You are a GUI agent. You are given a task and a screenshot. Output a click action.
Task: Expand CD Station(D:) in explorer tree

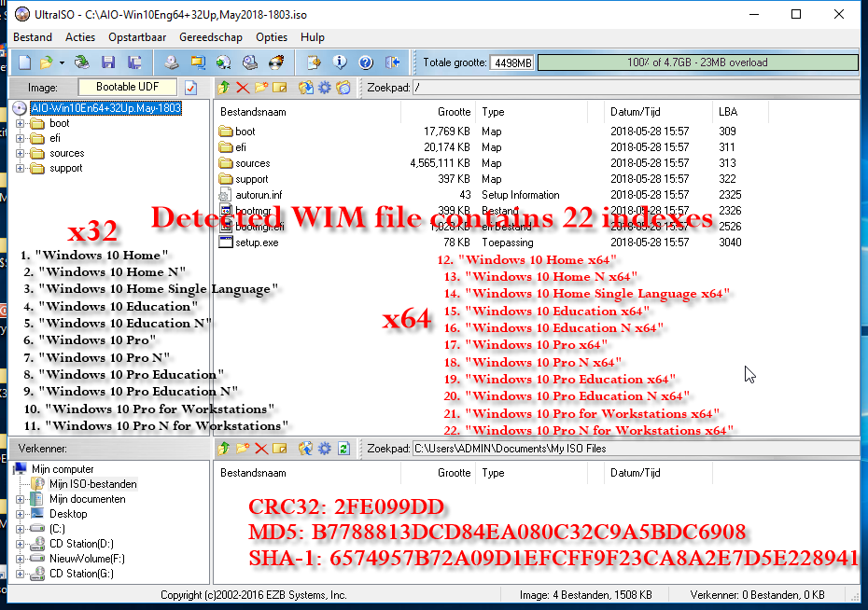click(20, 544)
